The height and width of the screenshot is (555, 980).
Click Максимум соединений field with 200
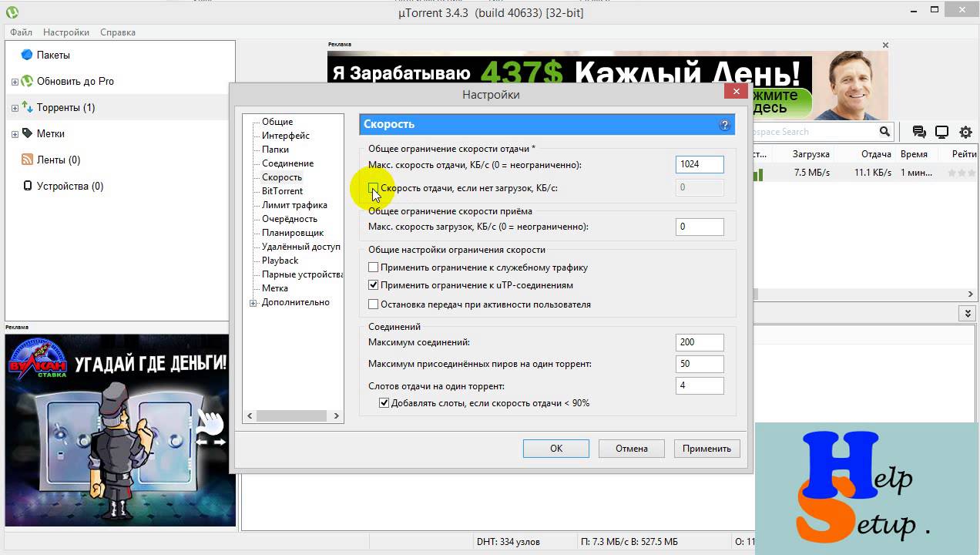700,342
